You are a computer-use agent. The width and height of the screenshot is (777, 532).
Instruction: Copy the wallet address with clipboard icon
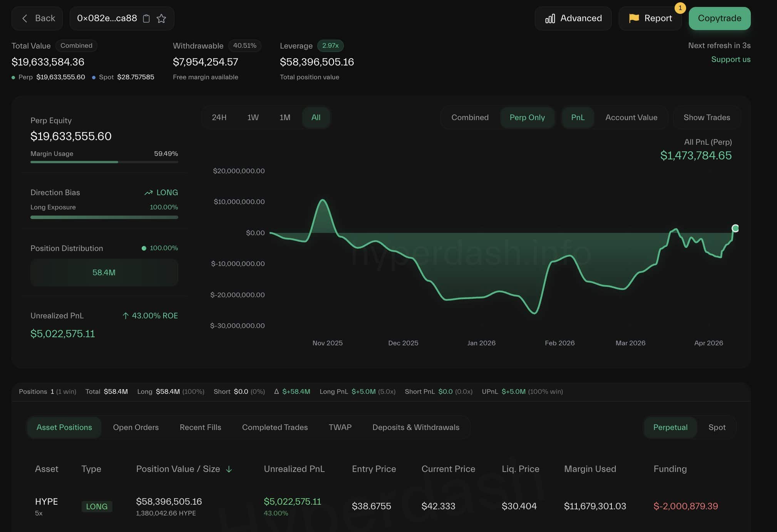tap(146, 18)
